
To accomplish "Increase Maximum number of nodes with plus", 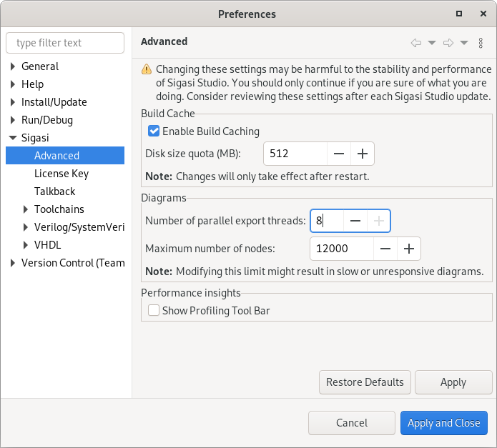I will (409, 249).
